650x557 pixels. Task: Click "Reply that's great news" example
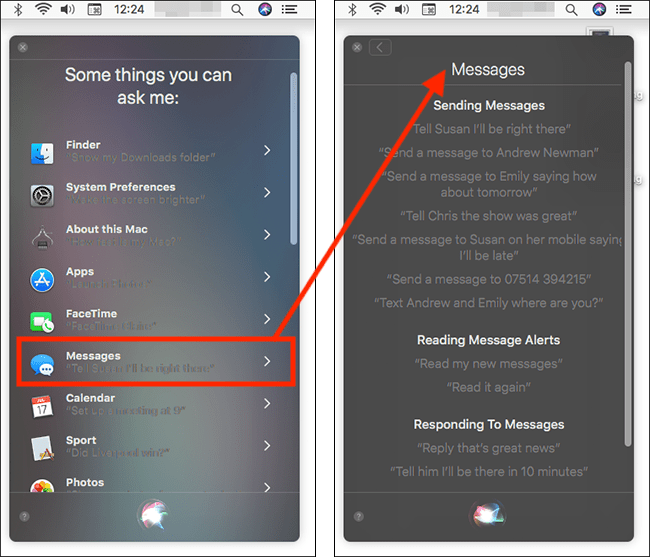point(489,448)
